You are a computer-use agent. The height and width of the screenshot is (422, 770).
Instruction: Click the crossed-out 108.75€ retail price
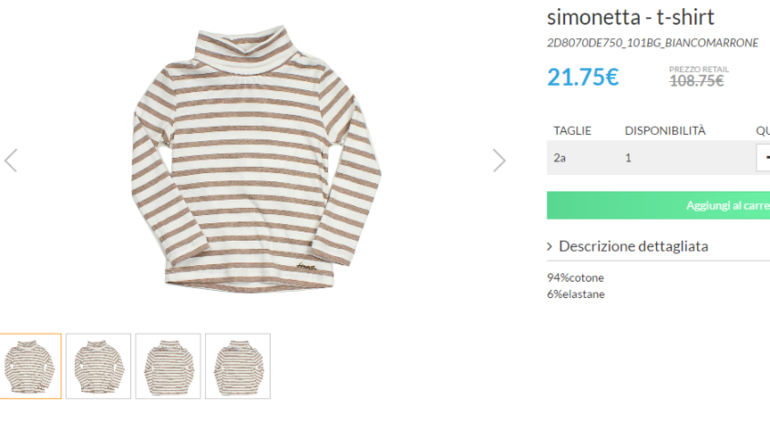[x=696, y=81]
